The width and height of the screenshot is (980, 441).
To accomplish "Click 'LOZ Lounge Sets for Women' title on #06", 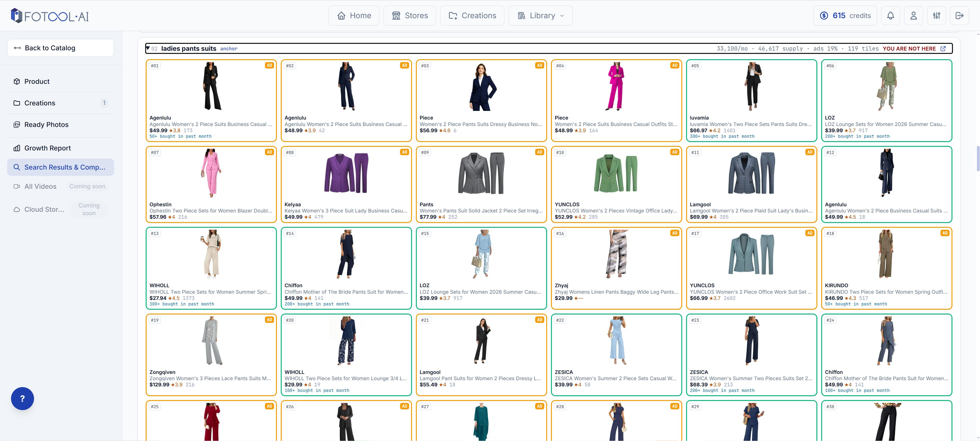I will [x=885, y=124].
